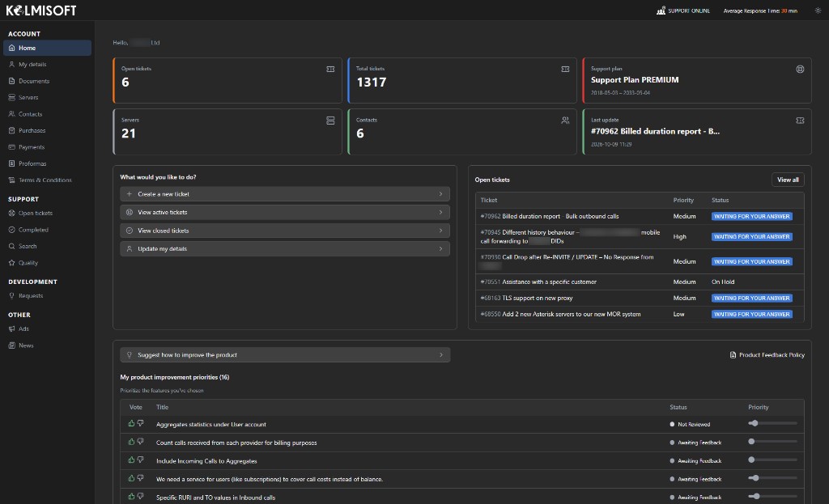The width and height of the screenshot is (829, 504).
Task: Thumbs up Count calls received from each provider
Action: (131, 442)
